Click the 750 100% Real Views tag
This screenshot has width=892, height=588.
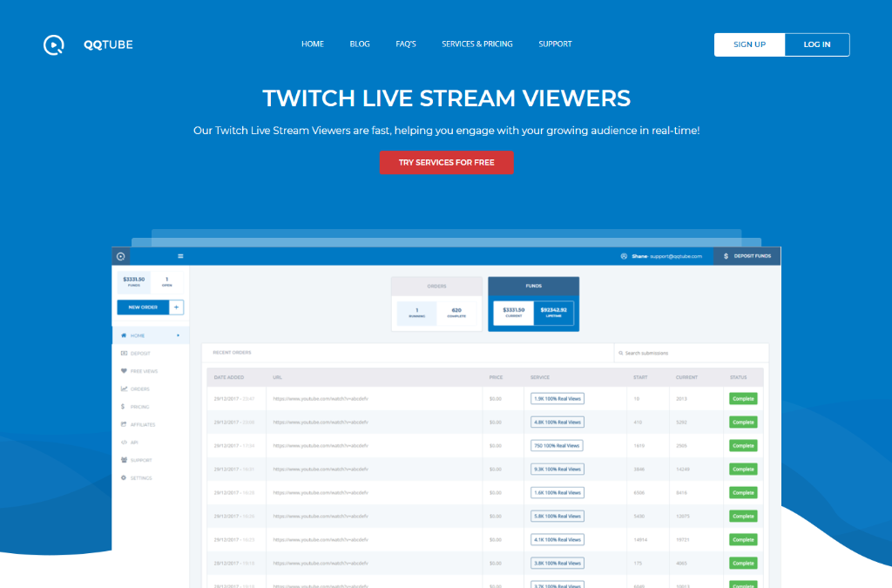(x=557, y=446)
